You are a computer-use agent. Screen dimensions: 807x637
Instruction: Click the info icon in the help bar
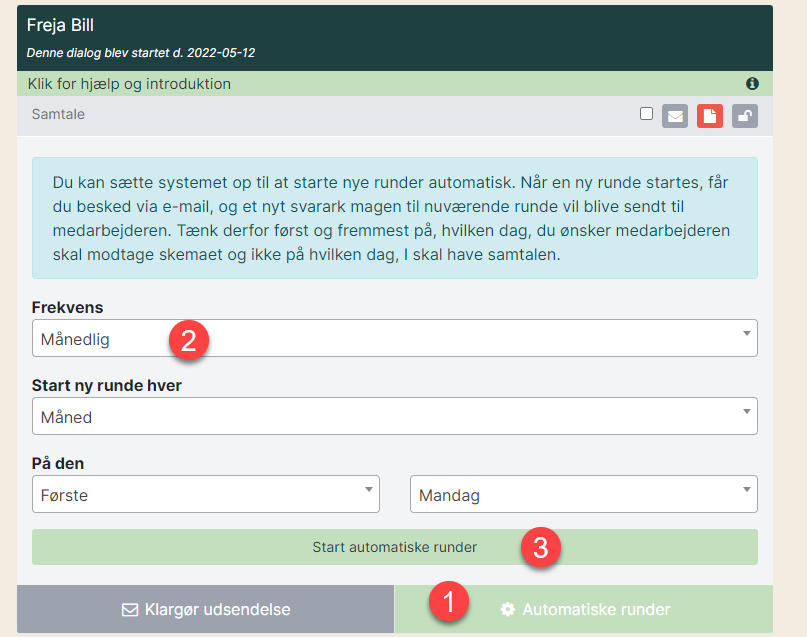pos(752,84)
